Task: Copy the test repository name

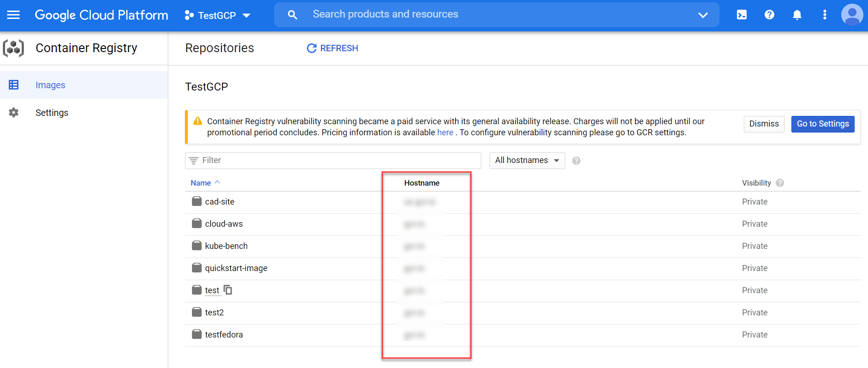Action: [x=228, y=290]
